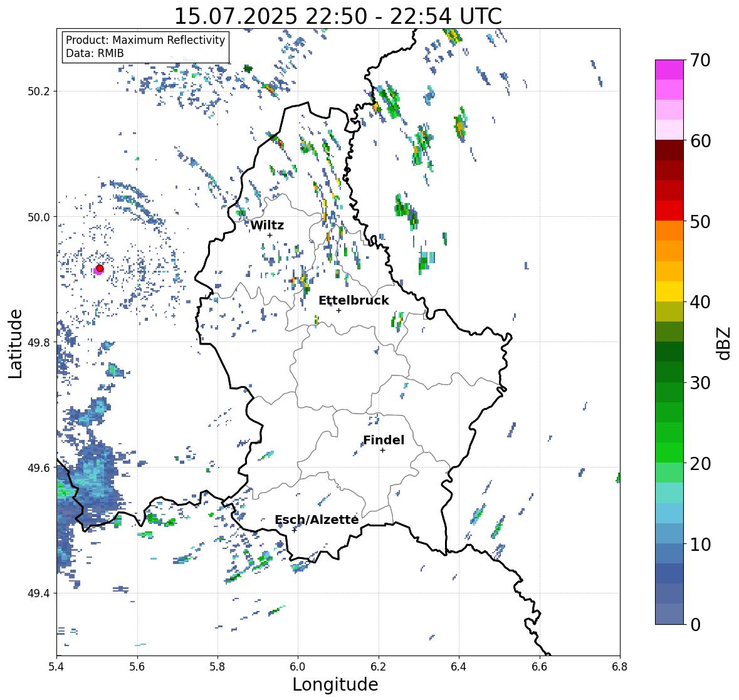Click the colorbar label '50'
739x700 pixels.
click(x=700, y=221)
